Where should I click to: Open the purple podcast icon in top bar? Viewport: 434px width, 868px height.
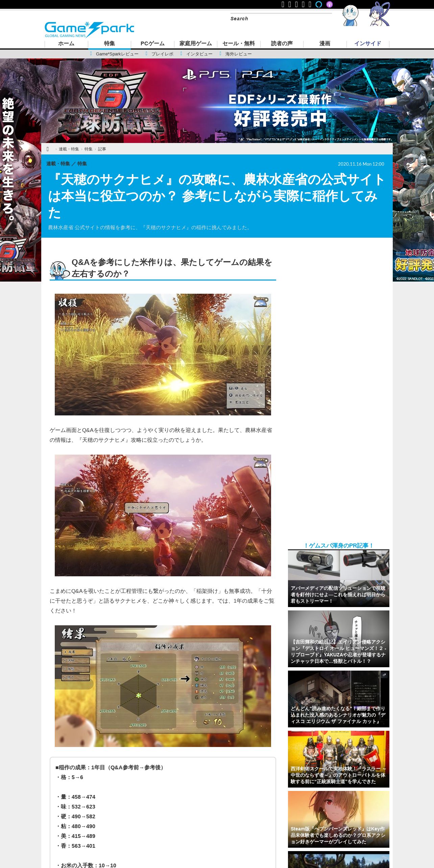pos(330,4)
